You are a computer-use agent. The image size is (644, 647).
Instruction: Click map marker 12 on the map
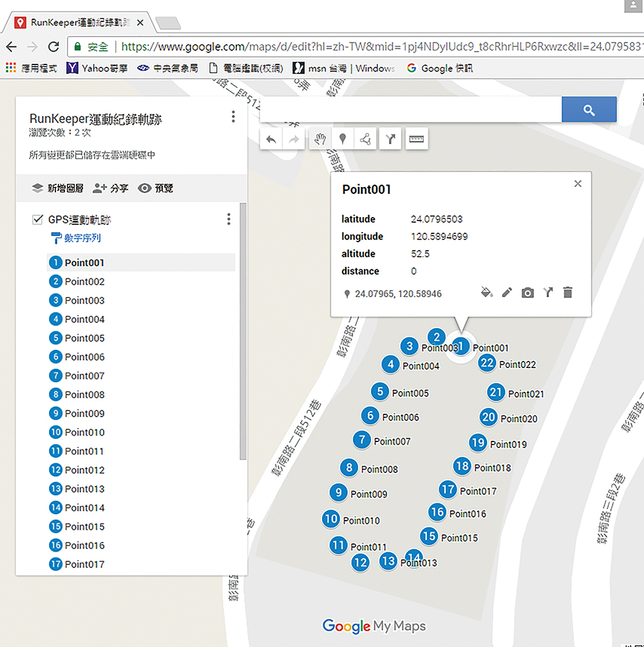tap(361, 562)
